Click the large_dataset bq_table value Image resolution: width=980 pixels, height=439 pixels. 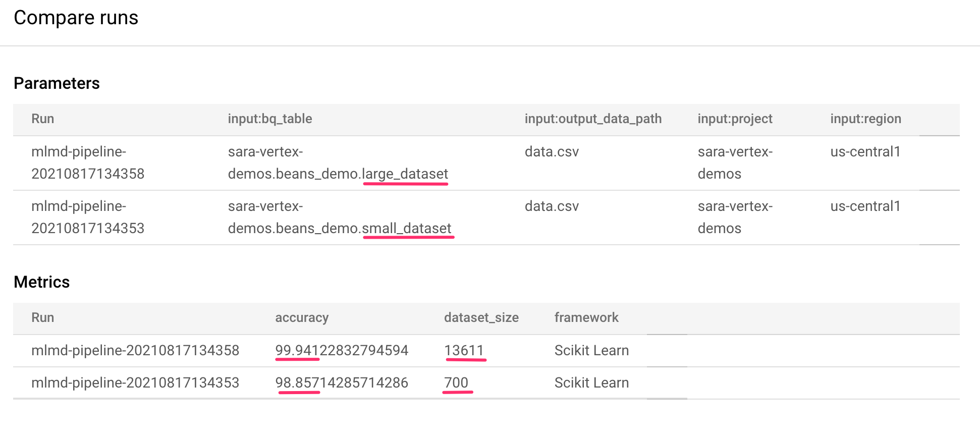click(x=338, y=162)
